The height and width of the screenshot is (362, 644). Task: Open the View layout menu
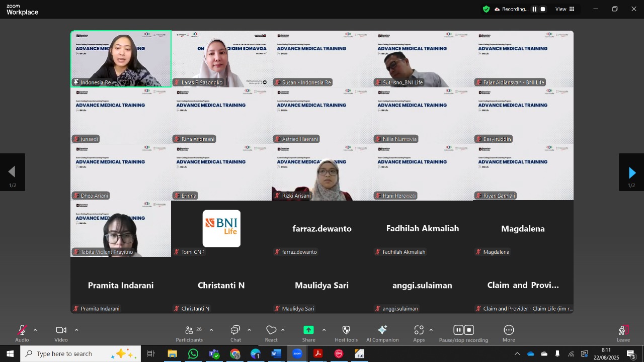565,9
